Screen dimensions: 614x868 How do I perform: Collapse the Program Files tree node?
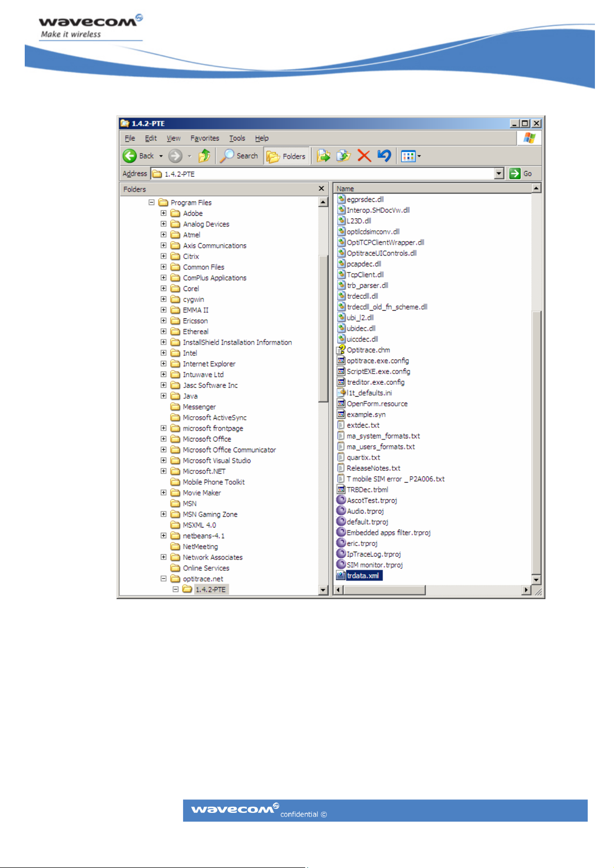click(x=151, y=202)
